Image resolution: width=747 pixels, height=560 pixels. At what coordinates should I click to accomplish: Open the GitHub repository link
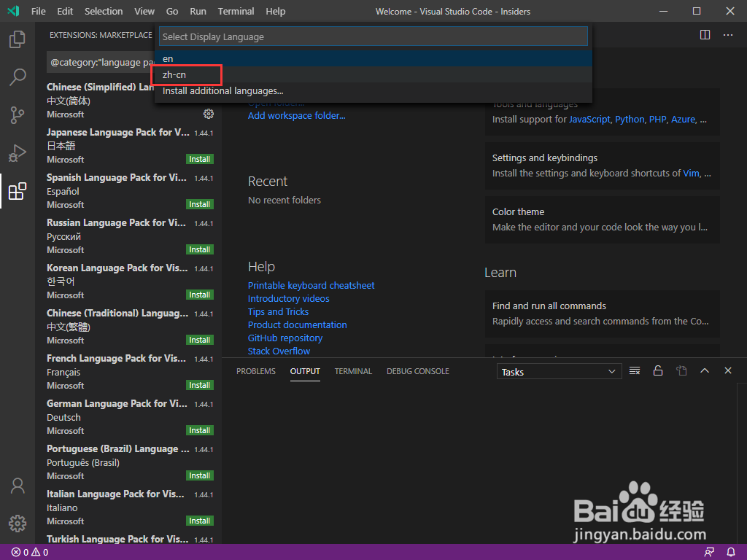285,338
